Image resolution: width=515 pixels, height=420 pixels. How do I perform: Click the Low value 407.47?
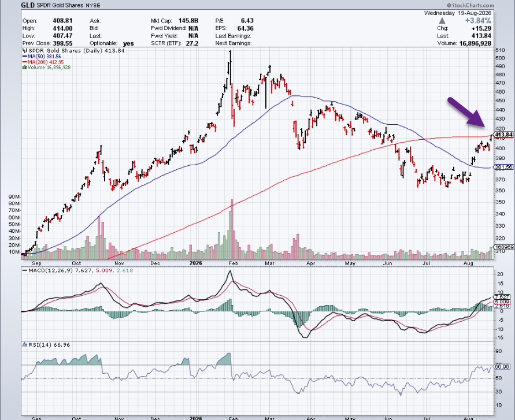coord(62,36)
